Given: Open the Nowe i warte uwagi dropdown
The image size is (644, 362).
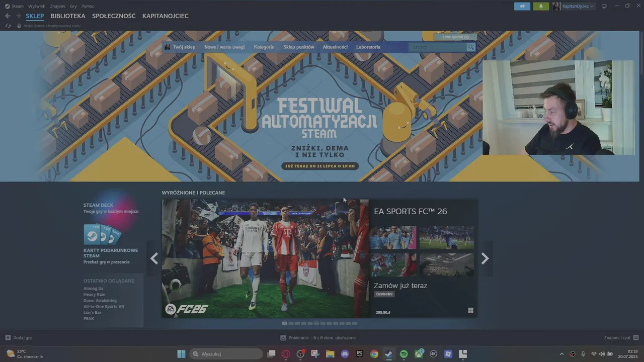Looking at the screenshot, I should click(224, 47).
